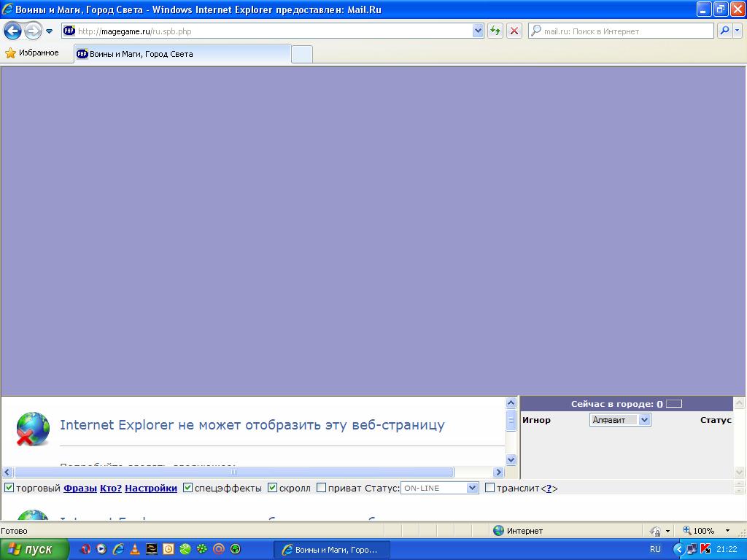Viewport: 747px width, 560px height.
Task: Click the browser Forward arrow button
Action: [x=33, y=31]
